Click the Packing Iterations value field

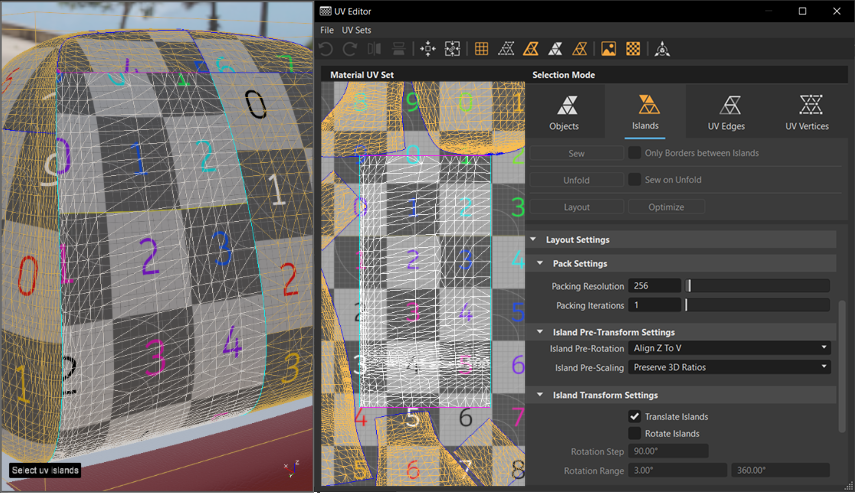654,305
